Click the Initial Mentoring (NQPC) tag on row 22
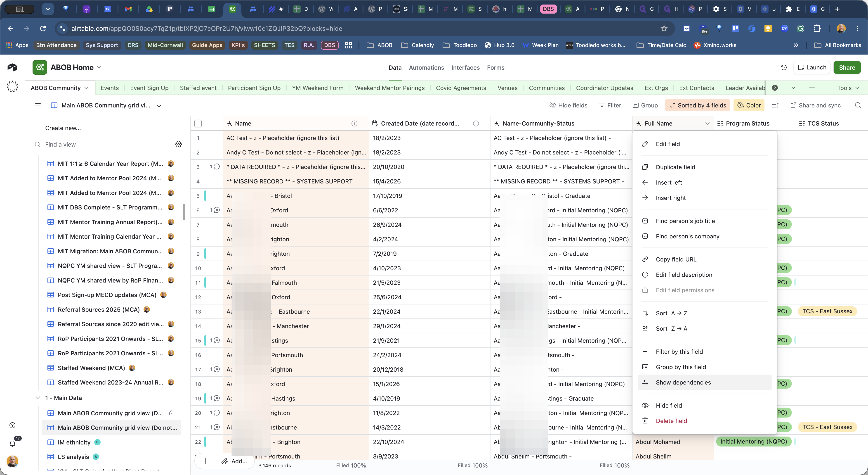This screenshot has height=475, width=868. [x=753, y=442]
